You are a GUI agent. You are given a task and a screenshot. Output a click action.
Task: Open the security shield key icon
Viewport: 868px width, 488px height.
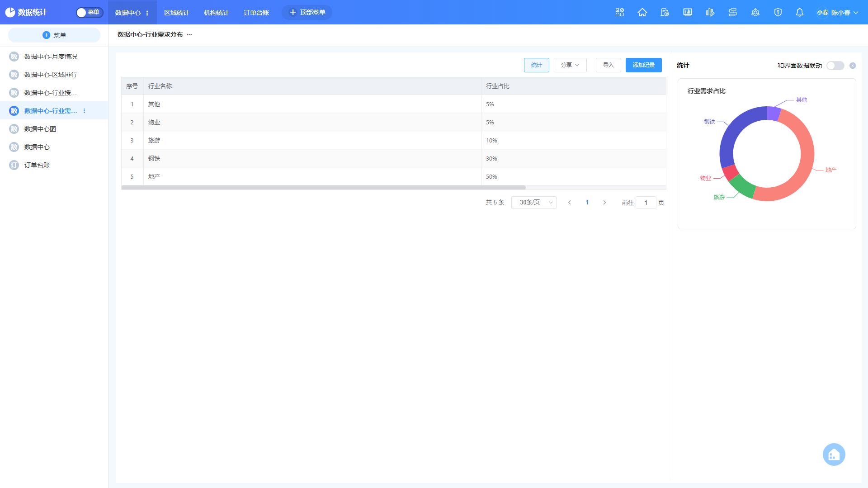(778, 12)
